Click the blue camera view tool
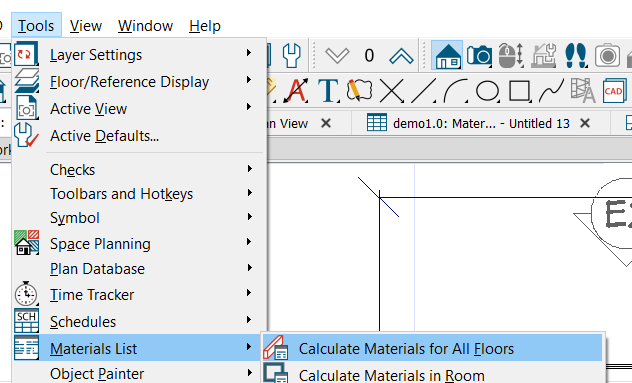Screen dimensions: 632x383 click(479, 55)
